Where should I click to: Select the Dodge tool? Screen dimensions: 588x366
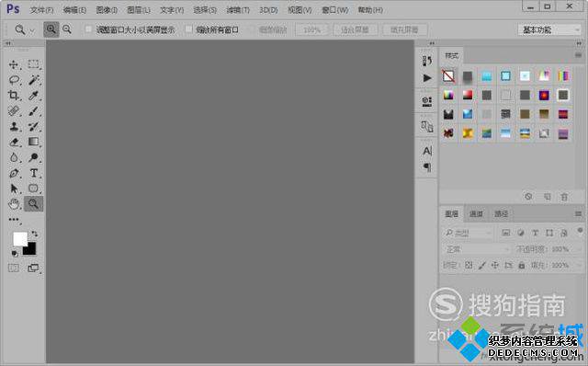click(33, 157)
